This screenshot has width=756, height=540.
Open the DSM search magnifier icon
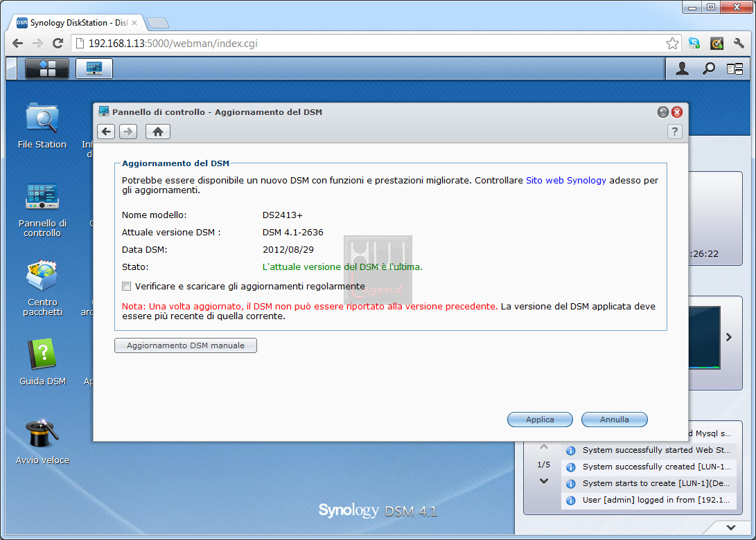(x=708, y=69)
